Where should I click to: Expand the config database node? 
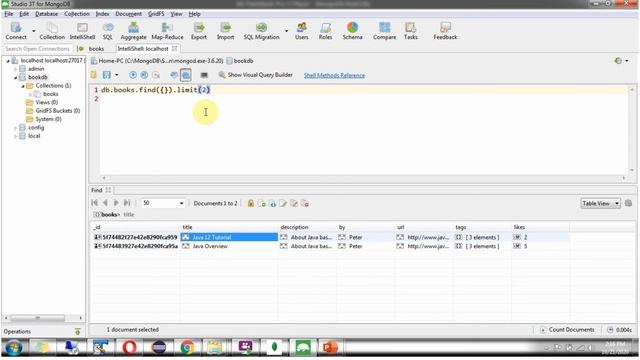pyautogui.click(x=16, y=128)
